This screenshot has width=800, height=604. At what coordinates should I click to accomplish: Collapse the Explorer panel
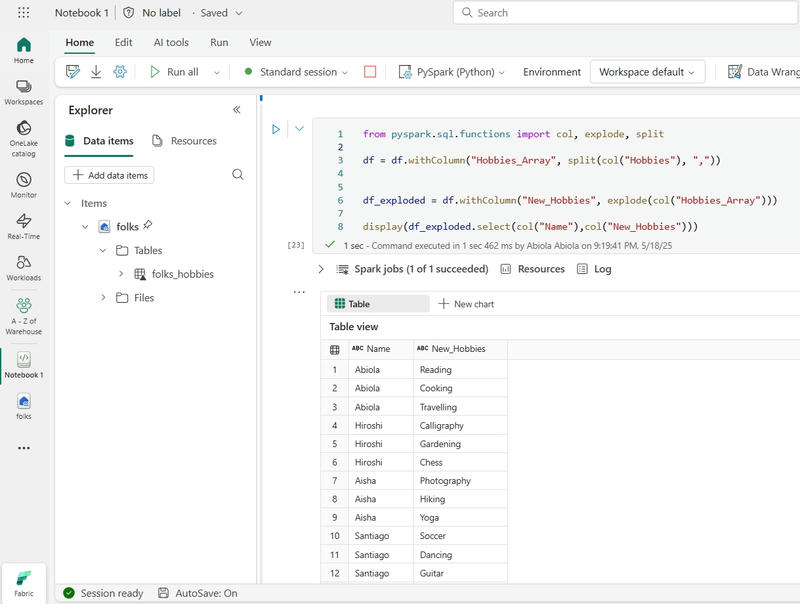coord(237,110)
